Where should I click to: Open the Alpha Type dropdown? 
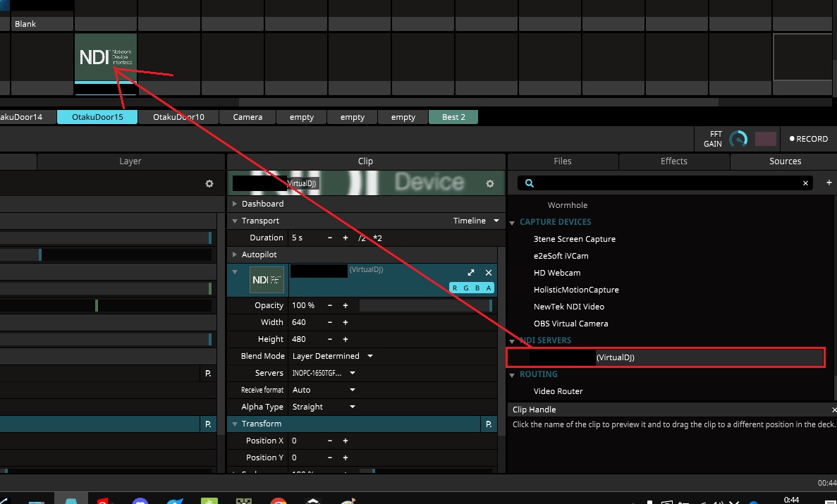click(x=324, y=407)
